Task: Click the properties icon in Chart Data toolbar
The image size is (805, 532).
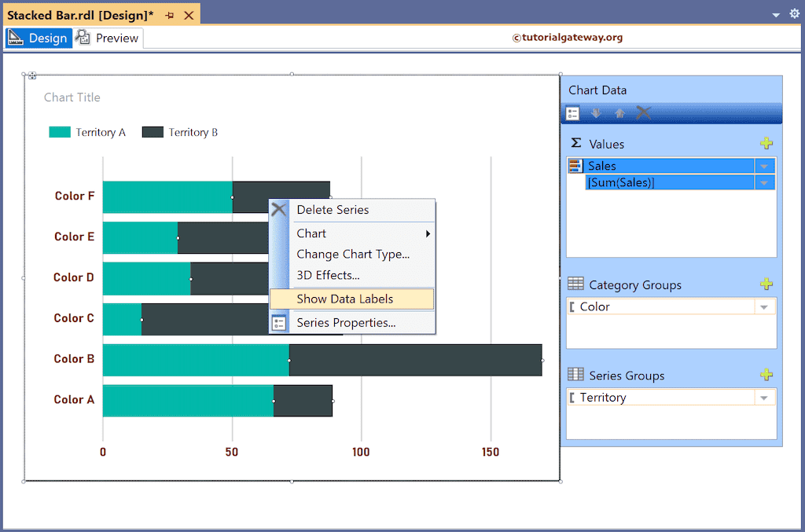Action: pos(572,112)
